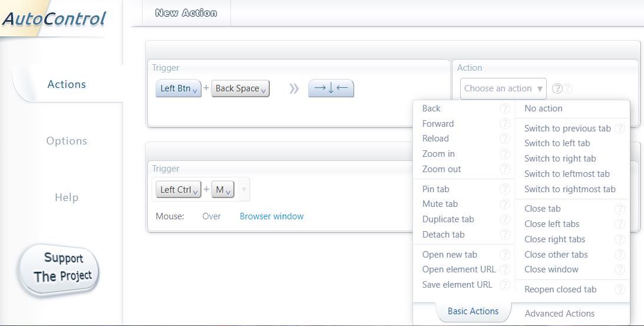Click the help icon next to Zoom in
The width and height of the screenshot is (644, 326).
[505, 154]
